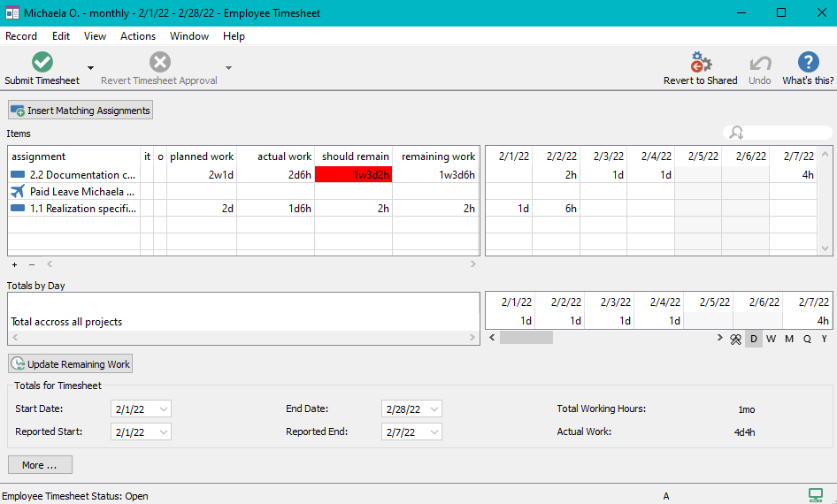
Task: Click the binoculars icon beside the scale buttons
Action: click(735, 339)
